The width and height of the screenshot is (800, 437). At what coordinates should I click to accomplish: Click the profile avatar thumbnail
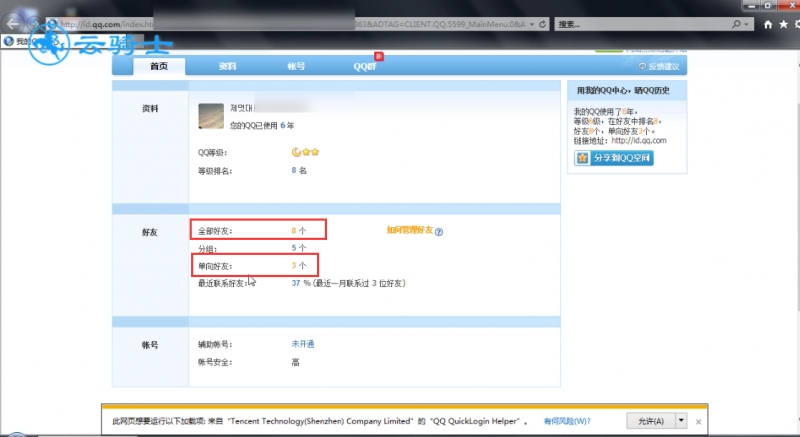click(x=211, y=116)
